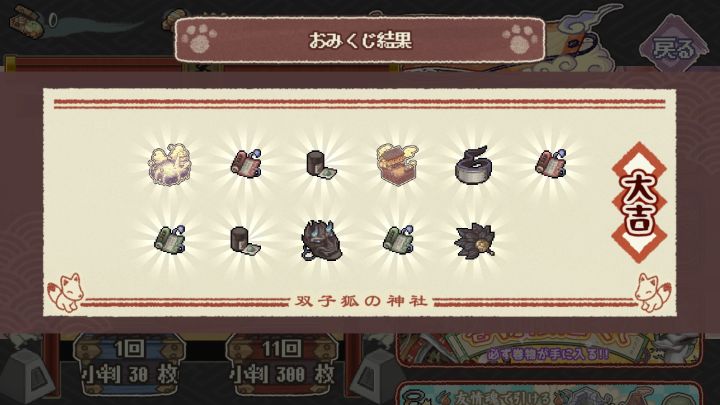This screenshot has width=720, height=405.
Task: Click the おみくじ結果 title banner
Action: point(360,40)
